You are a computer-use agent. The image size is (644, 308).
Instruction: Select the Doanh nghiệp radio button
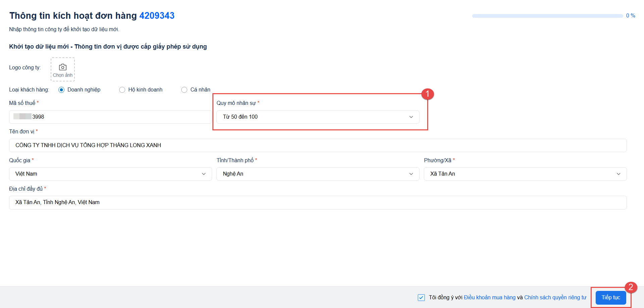(61, 90)
